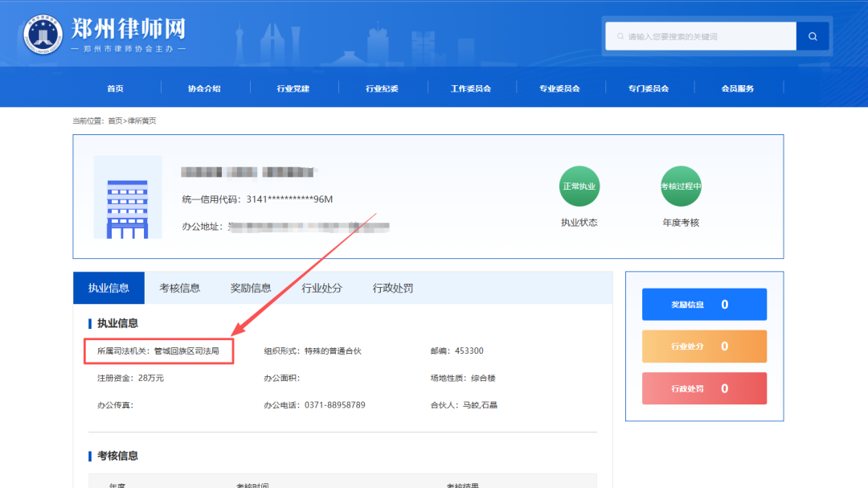The height and width of the screenshot is (488, 868).
Task: Click 注册资金: 28万元 text
Action: (131, 379)
